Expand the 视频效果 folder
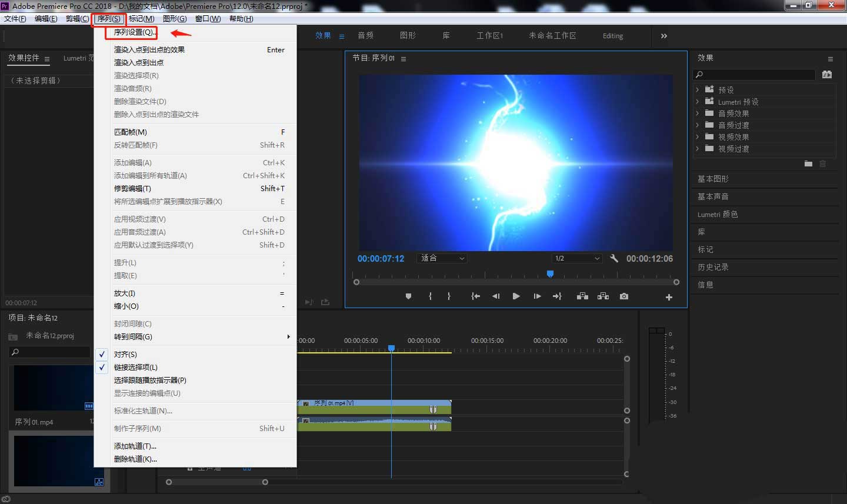 (698, 137)
